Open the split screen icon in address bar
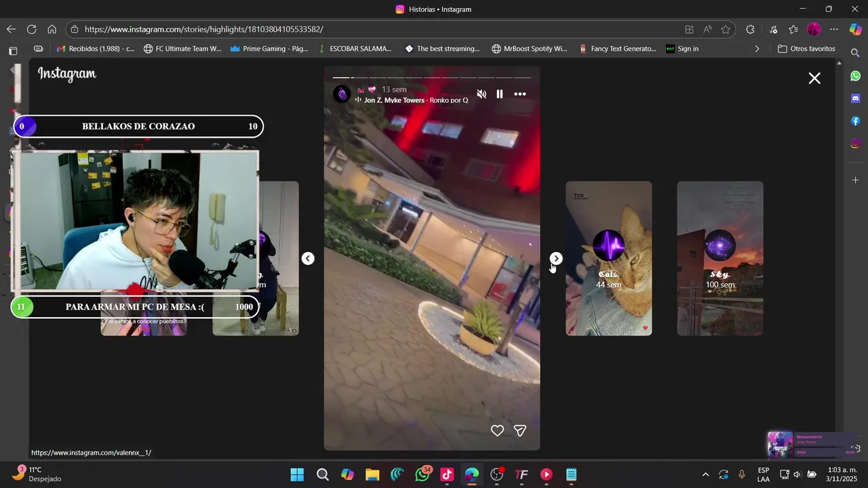Screen dimensions: 868x488 tap(689, 29)
